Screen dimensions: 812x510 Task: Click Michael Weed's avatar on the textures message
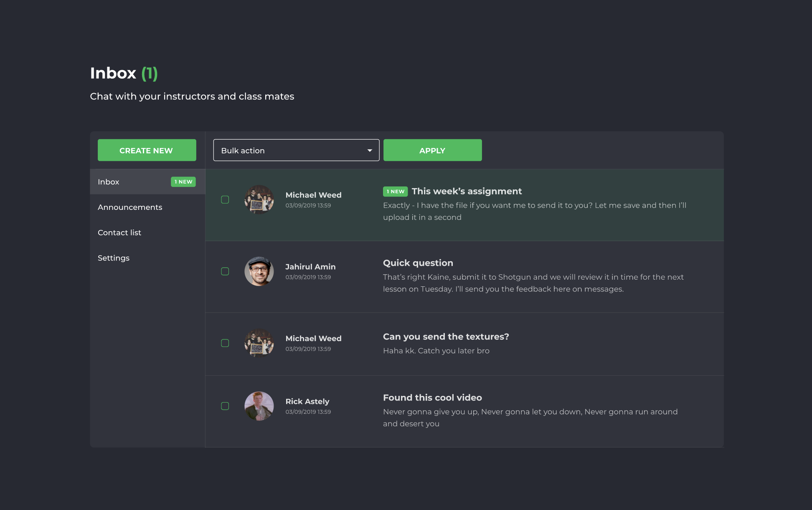pyautogui.click(x=259, y=343)
